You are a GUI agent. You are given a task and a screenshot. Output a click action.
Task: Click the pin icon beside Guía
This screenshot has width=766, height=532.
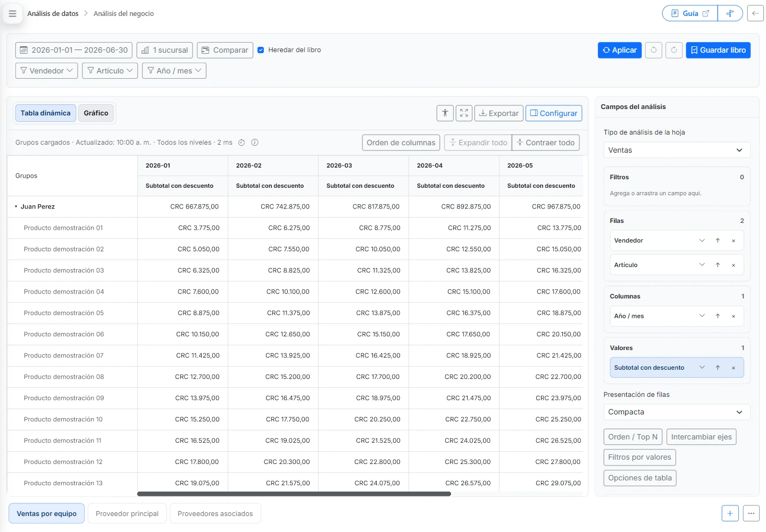730,13
